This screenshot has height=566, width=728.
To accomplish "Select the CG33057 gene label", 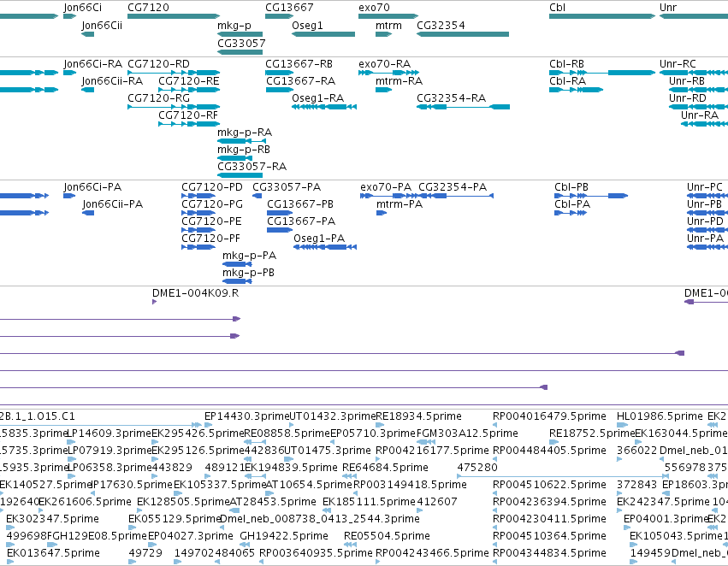I will 241,43.
